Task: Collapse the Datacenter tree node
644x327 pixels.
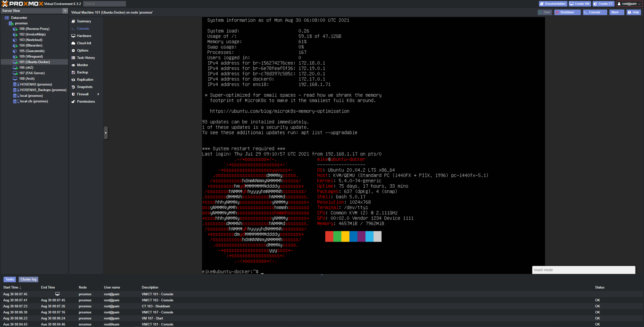Action: [3, 18]
